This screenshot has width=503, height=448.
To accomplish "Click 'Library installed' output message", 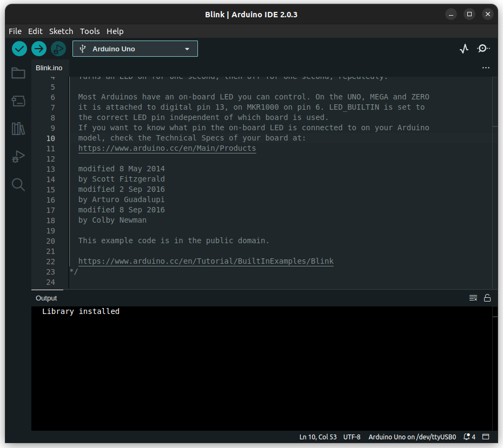I will click(81, 311).
